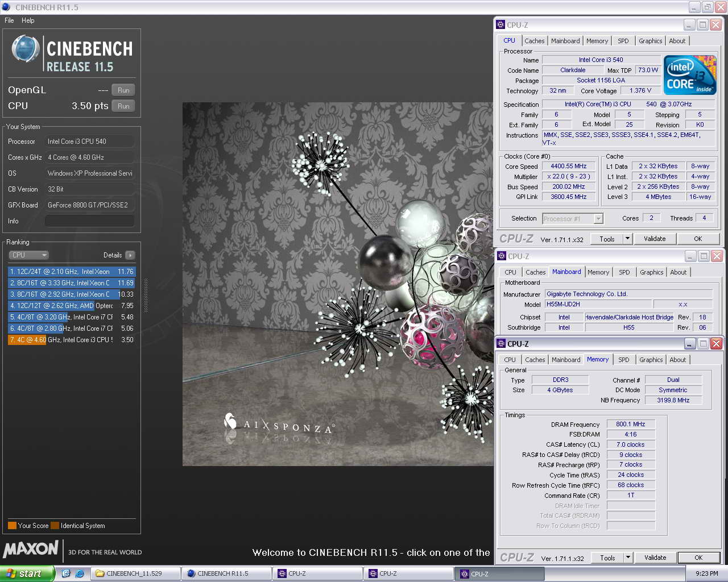This screenshot has width=728, height=582.
Task: Open the Help menu in Cinebench
Action: (28, 20)
